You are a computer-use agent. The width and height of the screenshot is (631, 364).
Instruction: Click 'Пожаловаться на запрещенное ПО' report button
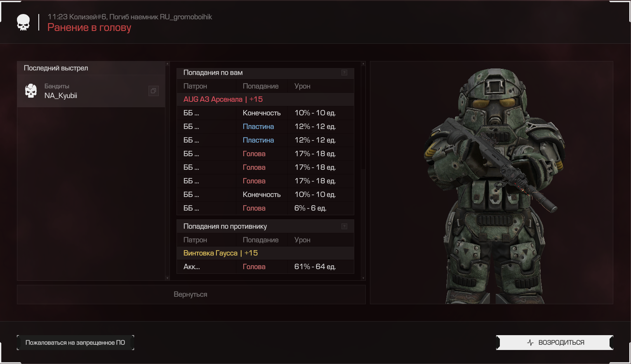[x=75, y=343]
